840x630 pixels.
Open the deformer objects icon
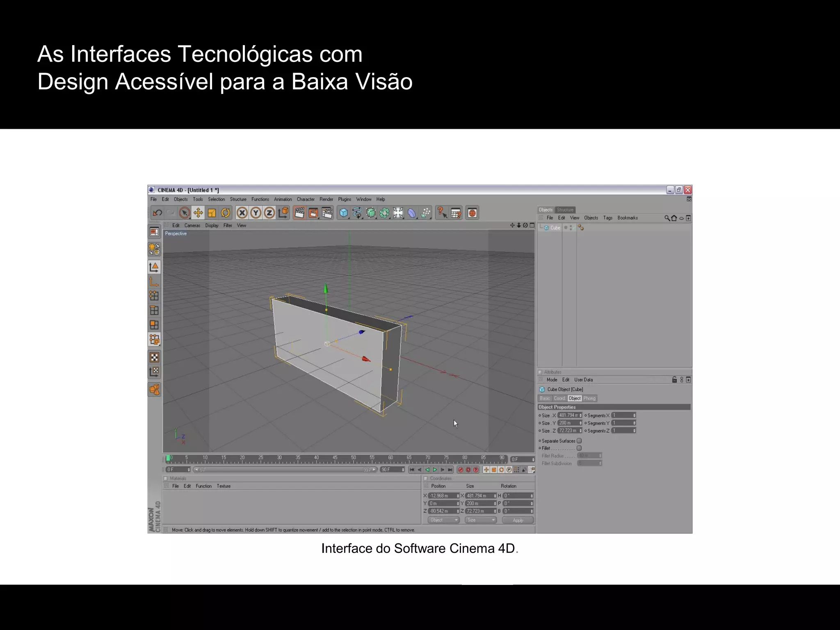point(412,213)
